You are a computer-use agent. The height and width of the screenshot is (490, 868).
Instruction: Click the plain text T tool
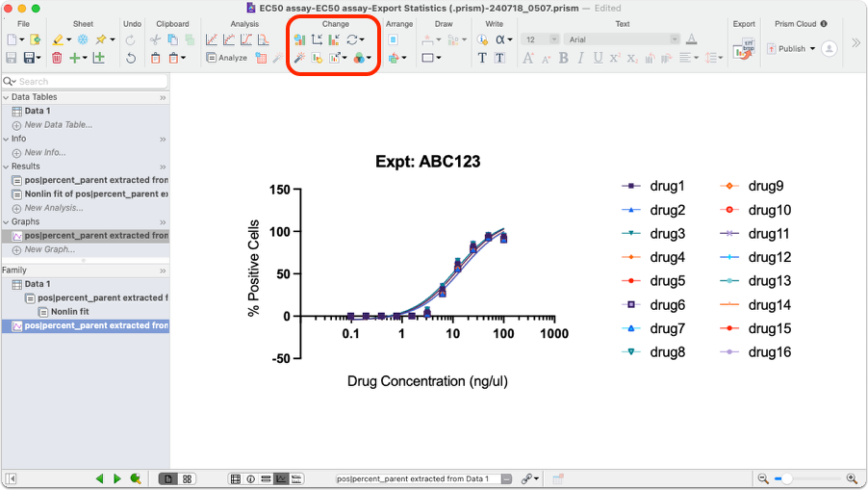click(482, 58)
